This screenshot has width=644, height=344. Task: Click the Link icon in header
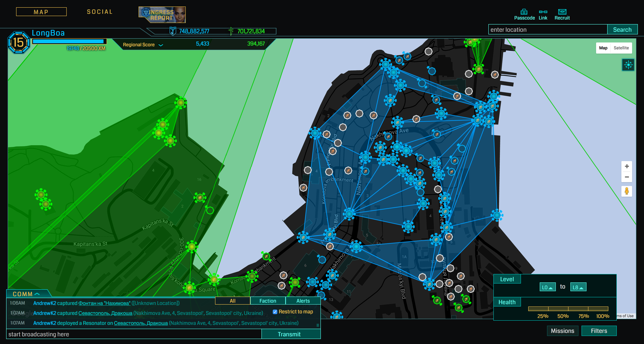click(543, 12)
